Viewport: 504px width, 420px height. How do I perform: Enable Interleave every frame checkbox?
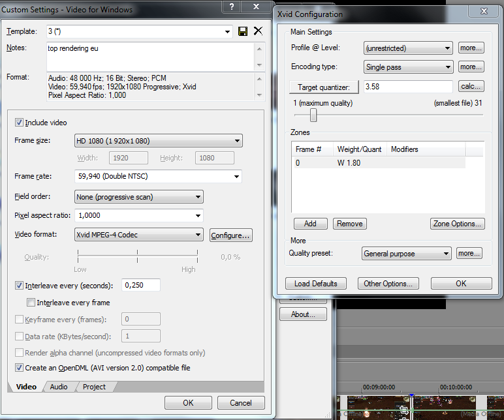point(31,302)
